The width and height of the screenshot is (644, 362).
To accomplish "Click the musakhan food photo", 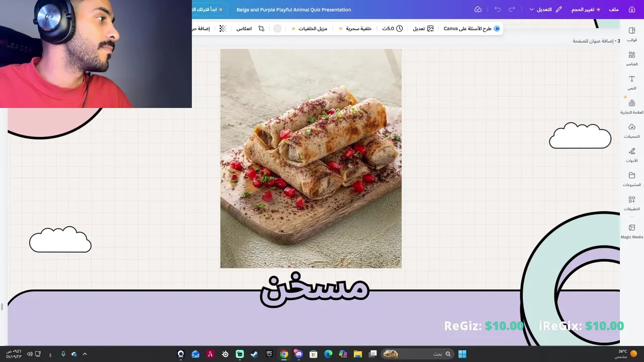I will point(311,158).
